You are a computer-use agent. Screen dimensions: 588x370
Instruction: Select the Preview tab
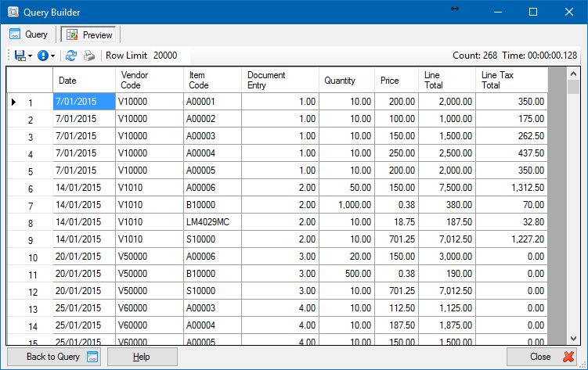coord(89,35)
